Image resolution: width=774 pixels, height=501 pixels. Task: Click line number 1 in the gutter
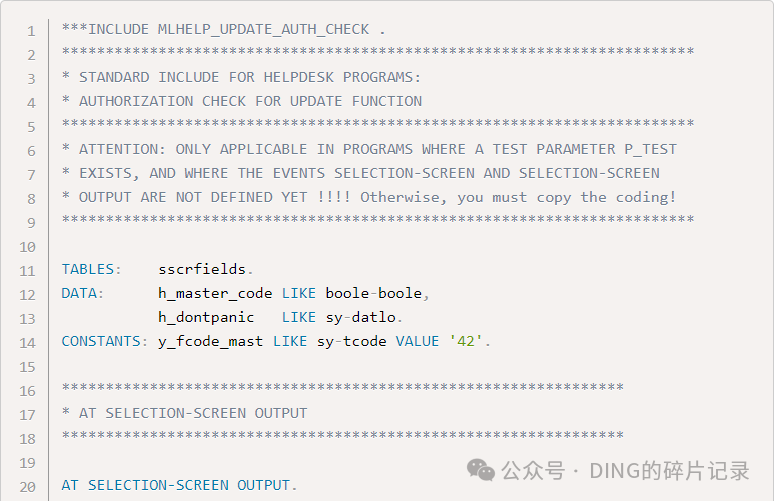pos(32,32)
